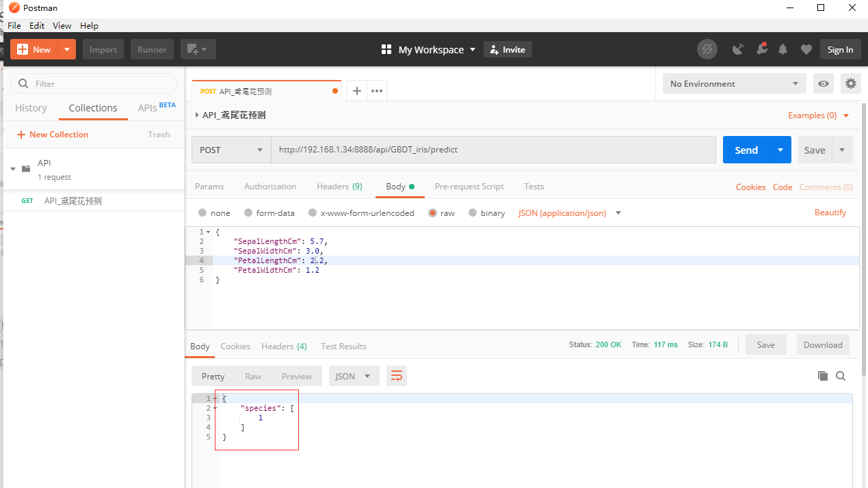This screenshot has width=868, height=488.
Task: Click the heart icon in header
Action: click(806, 49)
